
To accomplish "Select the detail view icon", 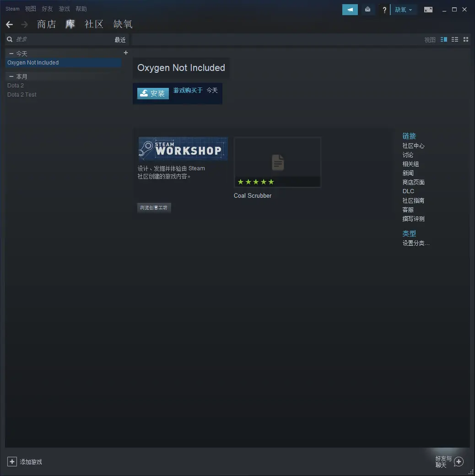I will [x=444, y=39].
